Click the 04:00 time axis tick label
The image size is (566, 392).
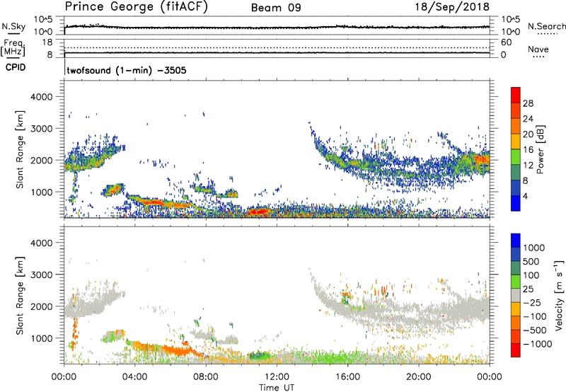coord(134,377)
